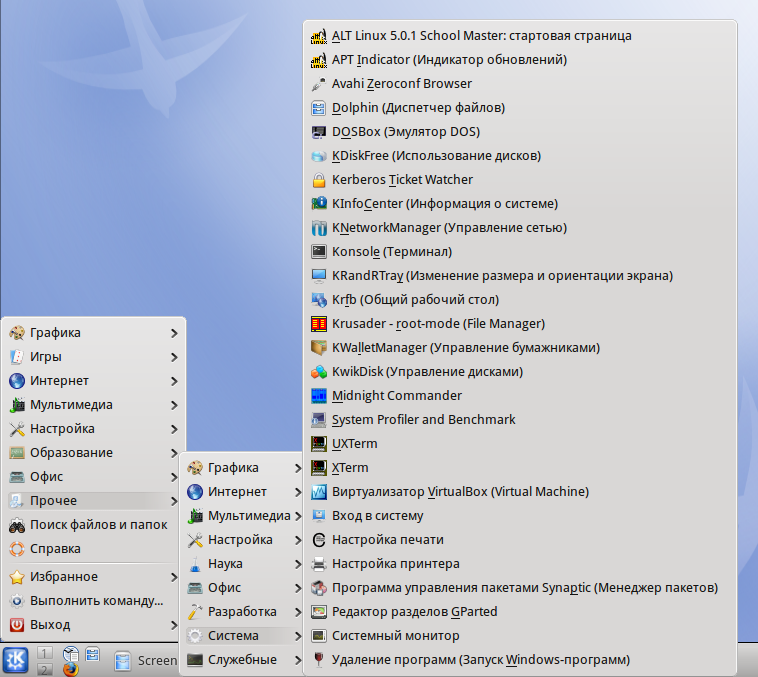
Task: Click the DOSBox emulator icon
Action: [x=319, y=132]
